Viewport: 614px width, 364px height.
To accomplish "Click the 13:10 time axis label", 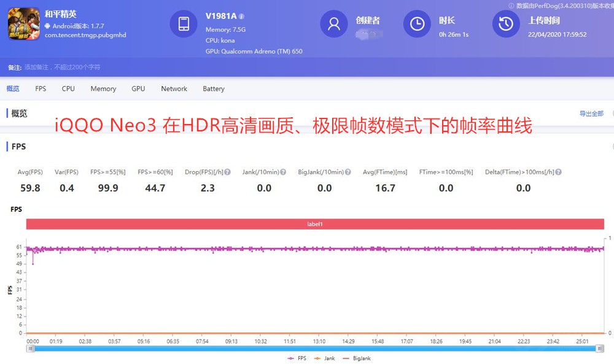I will coord(319,341).
